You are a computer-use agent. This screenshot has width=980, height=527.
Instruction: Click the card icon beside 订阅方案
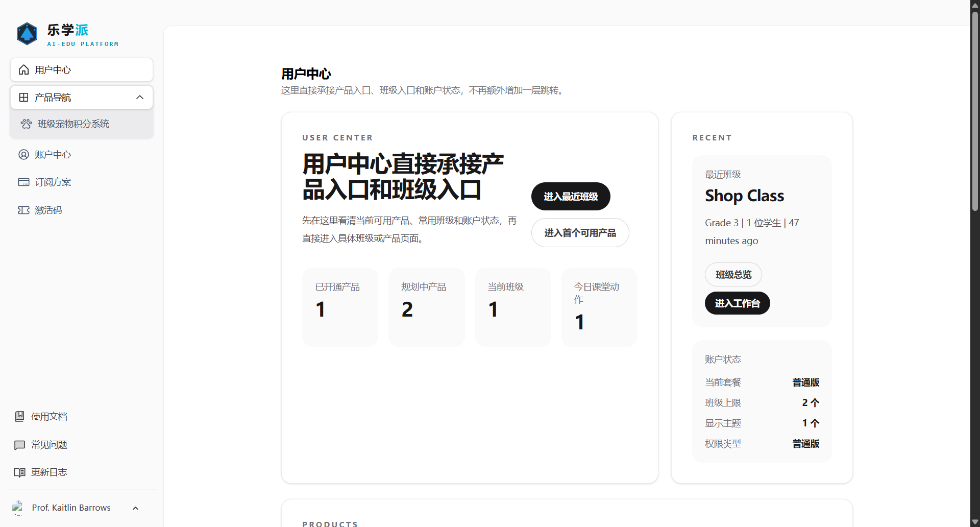pyautogui.click(x=23, y=182)
